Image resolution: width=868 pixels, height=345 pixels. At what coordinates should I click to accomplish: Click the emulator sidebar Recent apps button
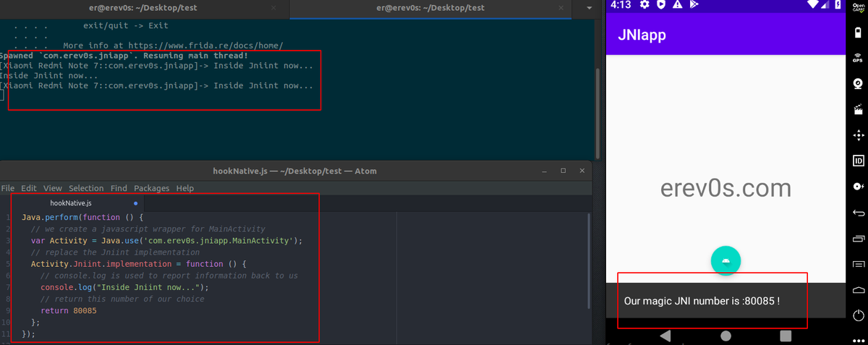(x=859, y=238)
